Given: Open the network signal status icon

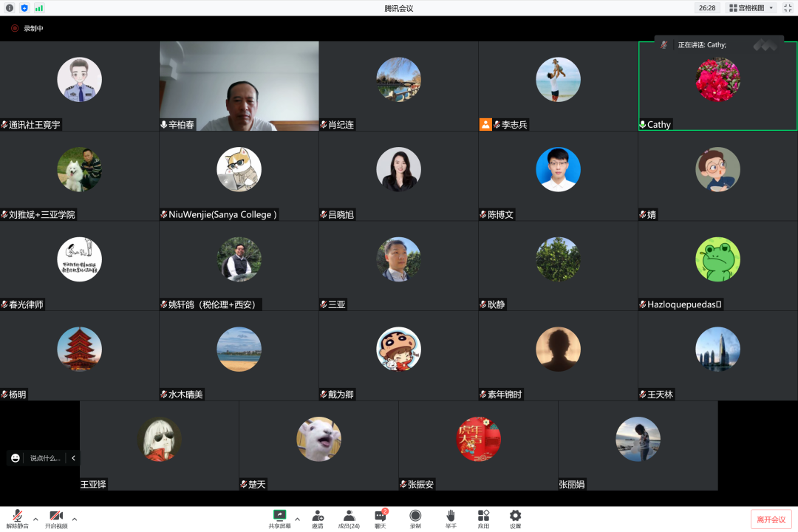Looking at the screenshot, I should 39,7.
